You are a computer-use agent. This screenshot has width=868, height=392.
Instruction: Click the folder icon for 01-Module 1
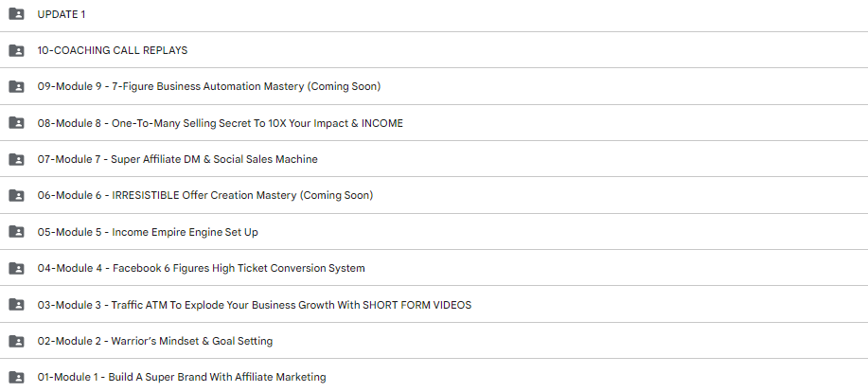click(17, 377)
